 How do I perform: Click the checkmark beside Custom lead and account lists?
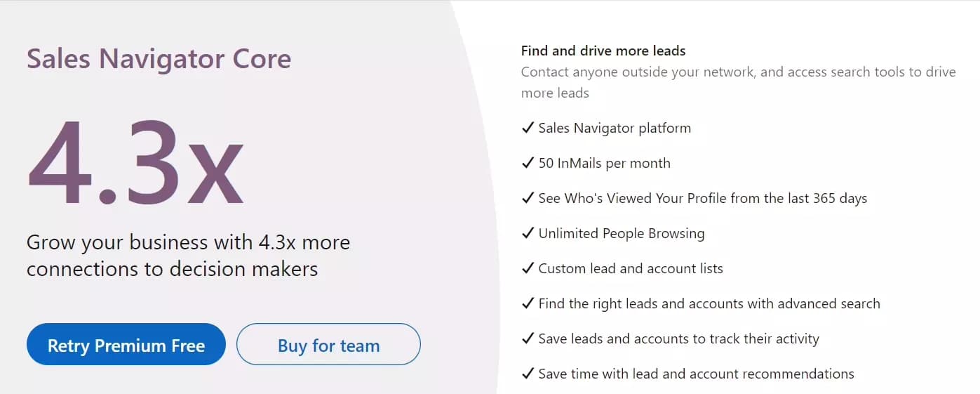pyautogui.click(x=528, y=268)
